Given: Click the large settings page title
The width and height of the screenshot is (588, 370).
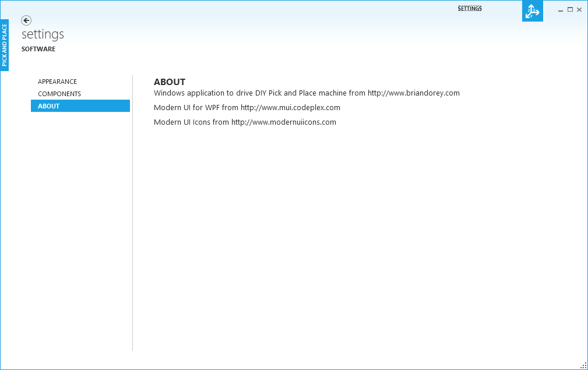Looking at the screenshot, I should click(43, 34).
